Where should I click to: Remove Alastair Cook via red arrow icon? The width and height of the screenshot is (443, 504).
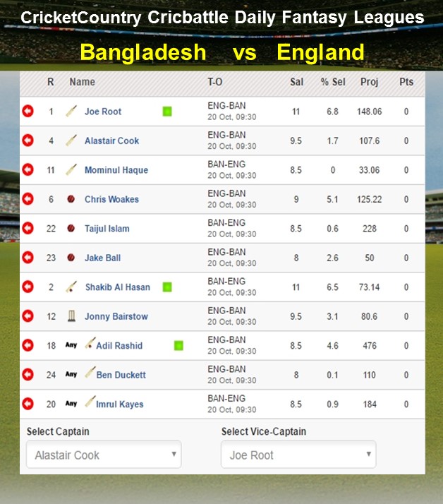pyautogui.click(x=28, y=140)
